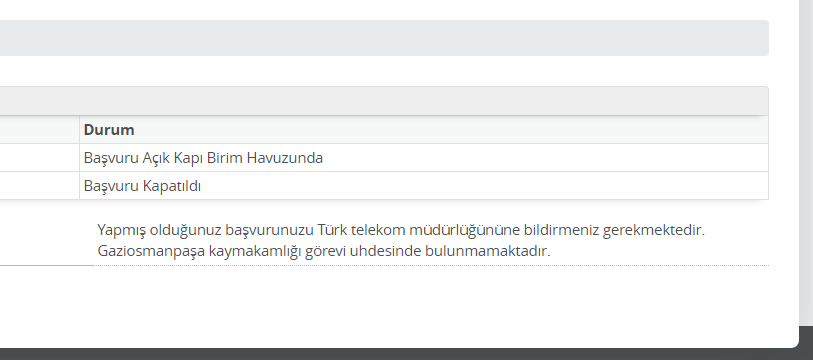
Task: Click the word 'bulunmamaktadır' at the response's end
Action: coord(487,251)
